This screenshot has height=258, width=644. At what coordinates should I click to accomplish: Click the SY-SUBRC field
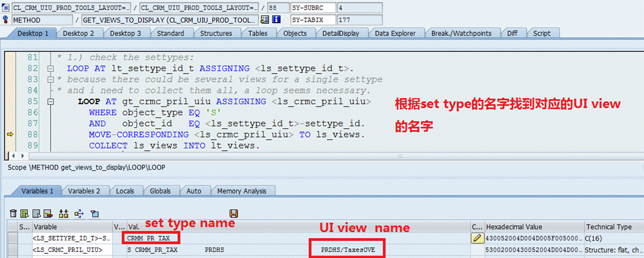[x=313, y=8]
